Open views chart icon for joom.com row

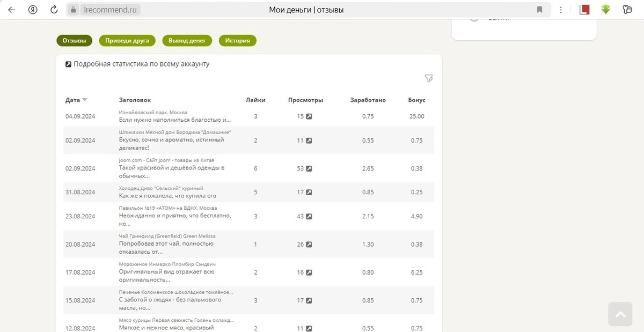click(309, 168)
